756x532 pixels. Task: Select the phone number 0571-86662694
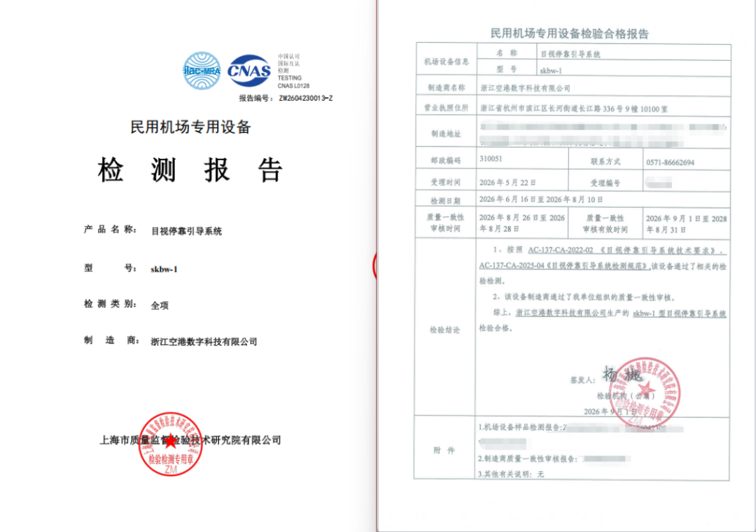point(670,162)
